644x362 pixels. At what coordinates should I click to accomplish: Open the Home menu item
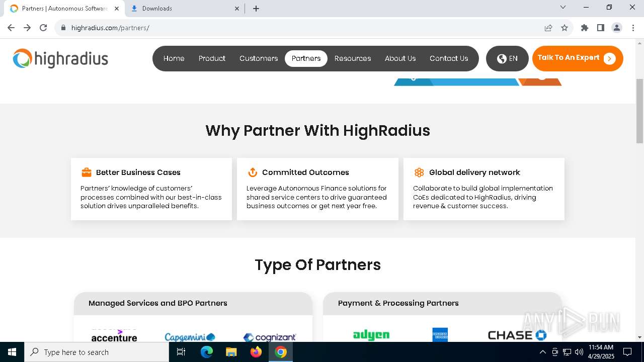pos(174,59)
